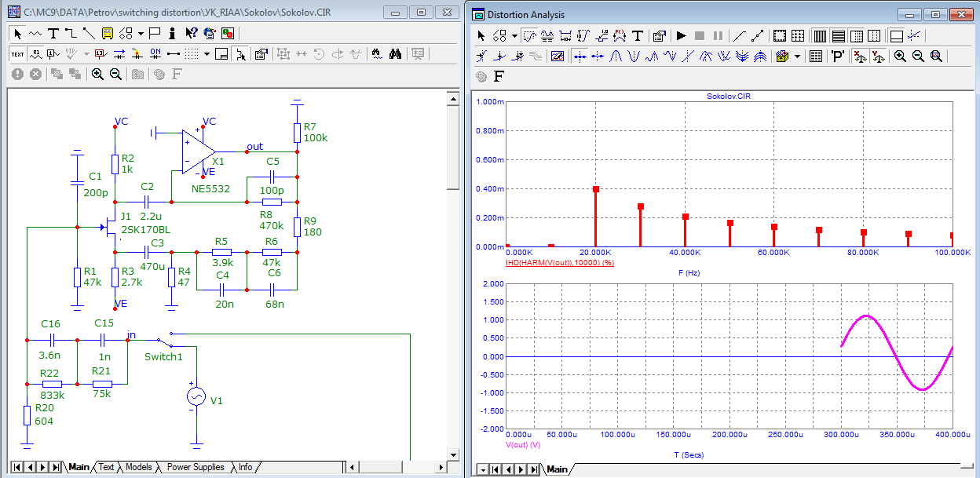Screen dimensions: 980x478
Task: Toggle grid text display button
Action: click(17, 54)
